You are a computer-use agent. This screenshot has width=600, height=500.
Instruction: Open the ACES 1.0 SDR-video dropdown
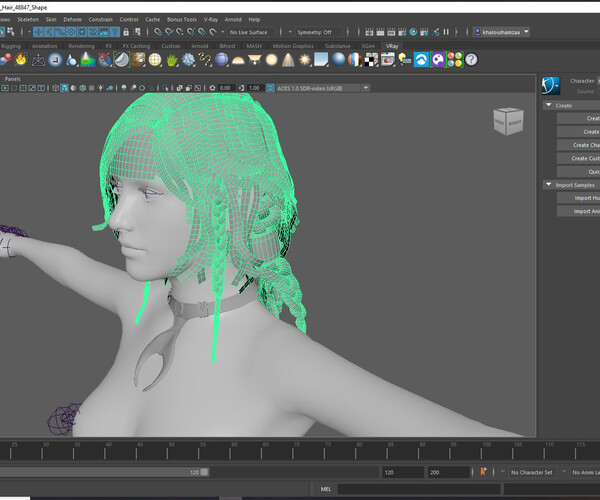pyautogui.click(x=322, y=88)
